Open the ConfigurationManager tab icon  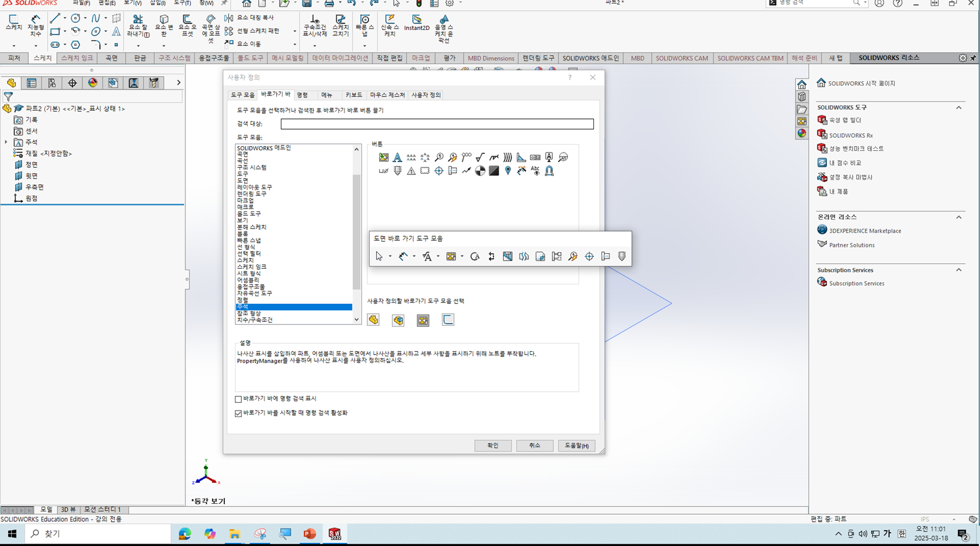click(52, 83)
